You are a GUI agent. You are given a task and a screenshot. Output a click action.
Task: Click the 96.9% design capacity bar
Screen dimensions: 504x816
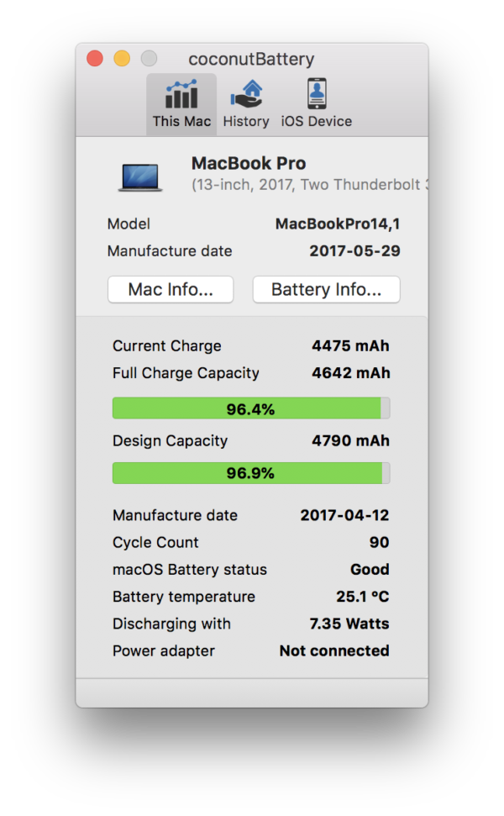point(251,473)
